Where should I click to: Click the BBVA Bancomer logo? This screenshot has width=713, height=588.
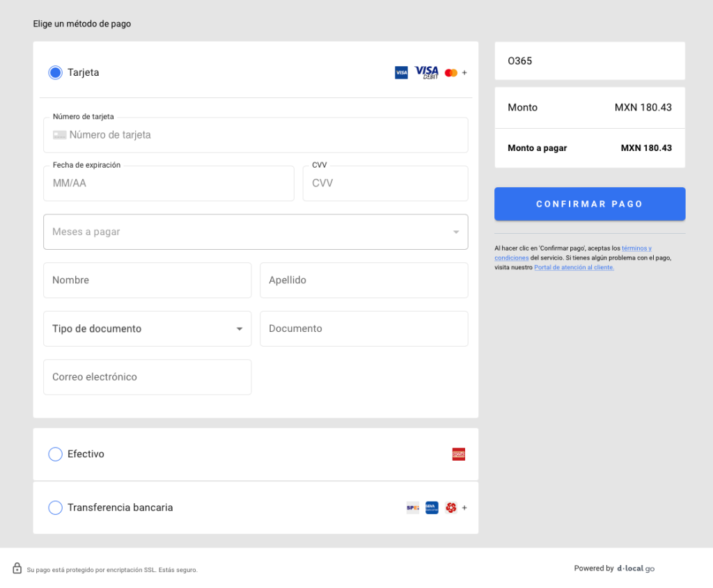click(432, 508)
